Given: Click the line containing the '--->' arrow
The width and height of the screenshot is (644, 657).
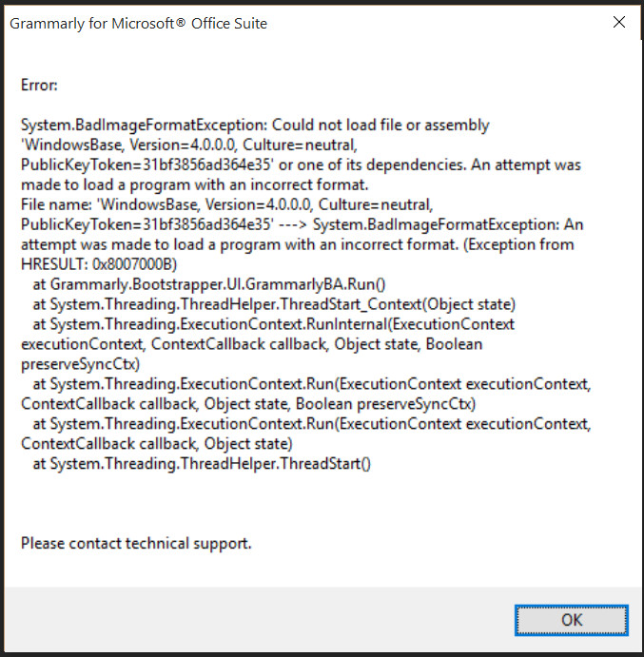Looking at the screenshot, I should (x=302, y=224).
